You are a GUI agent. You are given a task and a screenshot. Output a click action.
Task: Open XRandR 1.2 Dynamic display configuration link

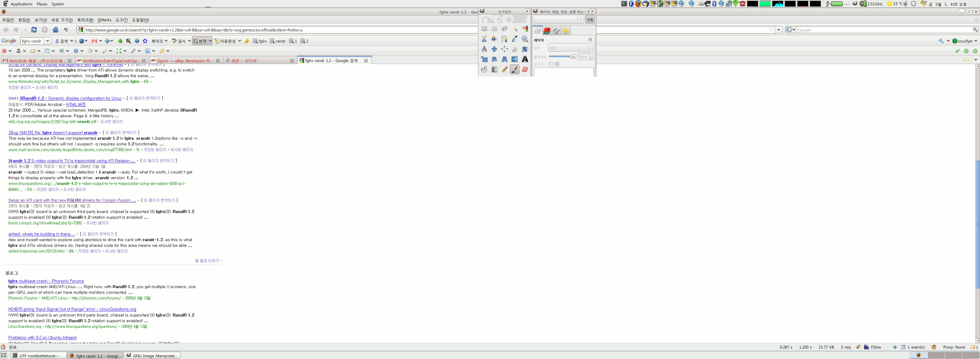(x=71, y=98)
